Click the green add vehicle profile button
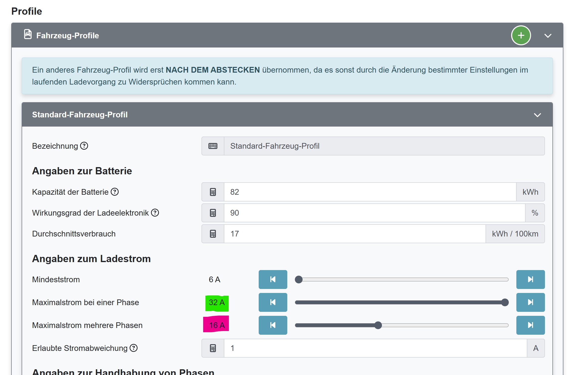This screenshot has height=375, width=588. (521, 35)
